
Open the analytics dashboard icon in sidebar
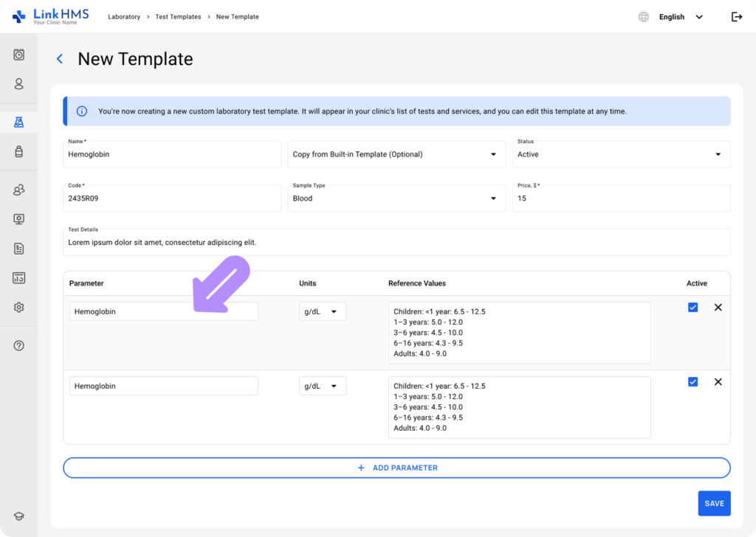[x=18, y=277]
